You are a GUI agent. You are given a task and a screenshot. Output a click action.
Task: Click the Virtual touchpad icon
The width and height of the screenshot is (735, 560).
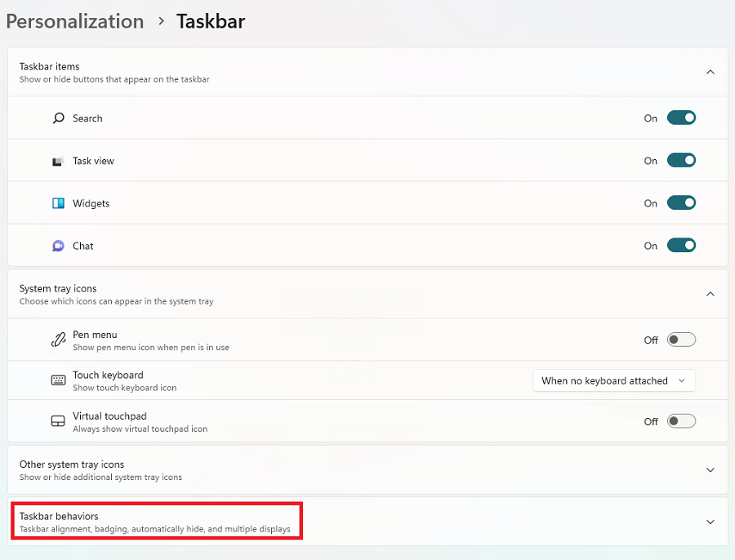(x=58, y=421)
